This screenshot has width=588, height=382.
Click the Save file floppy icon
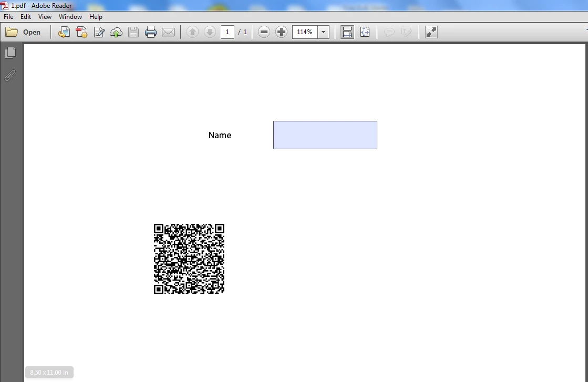(133, 32)
